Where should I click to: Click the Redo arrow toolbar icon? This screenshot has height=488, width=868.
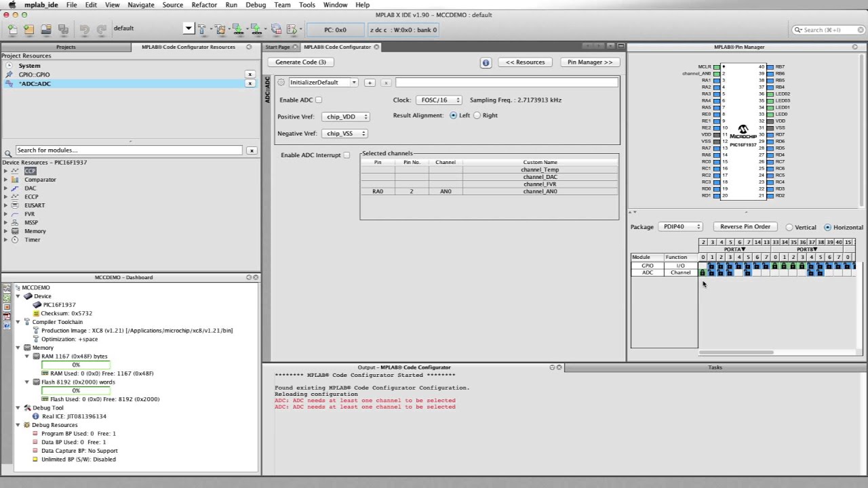click(102, 29)
